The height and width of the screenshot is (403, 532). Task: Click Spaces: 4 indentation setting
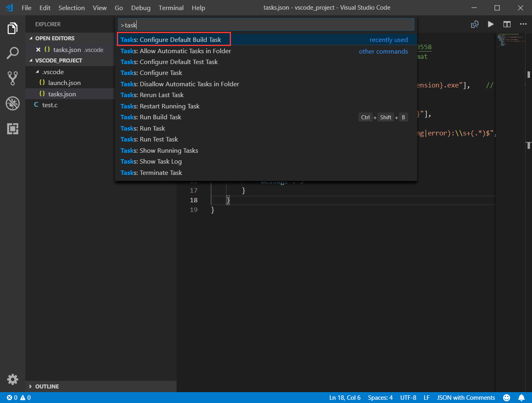tap(380, 398)
